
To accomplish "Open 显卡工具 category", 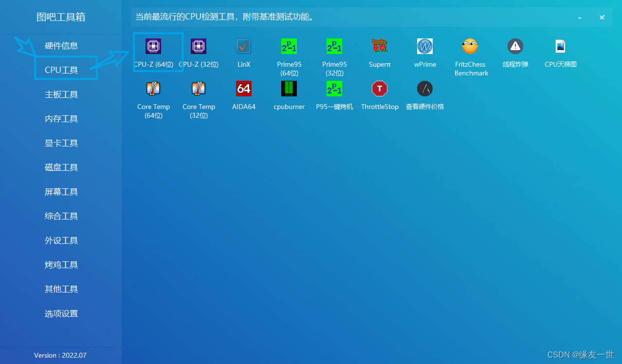I will click(61, 143).
